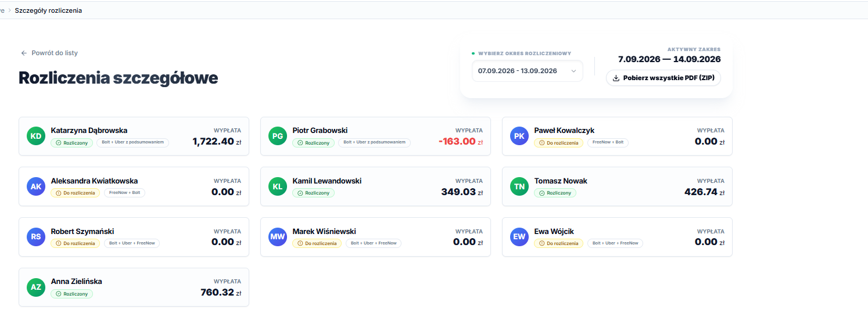This screenshot has width=868, height=313.
Task: Click the Do rozliczenia badge for Ewa Wójcik
Action: coord(559,243)
